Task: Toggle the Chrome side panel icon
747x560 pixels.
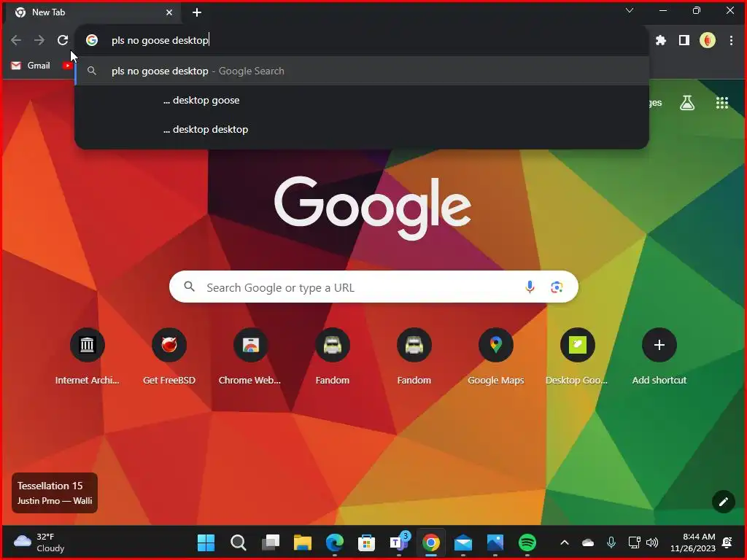Action: point(684,41)
